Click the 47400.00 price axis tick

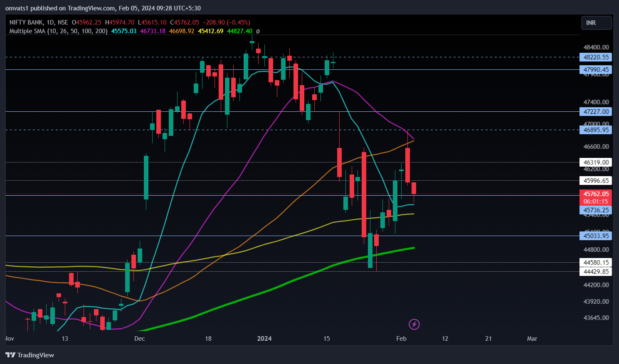(596, 102)
